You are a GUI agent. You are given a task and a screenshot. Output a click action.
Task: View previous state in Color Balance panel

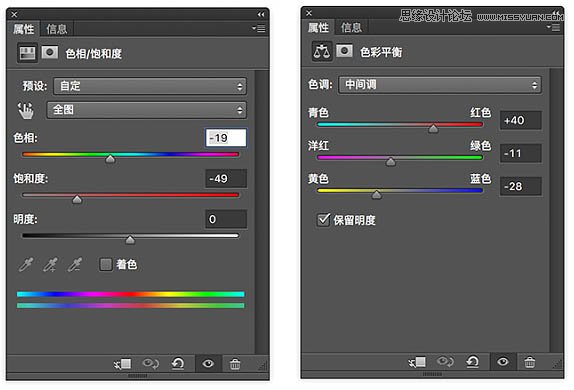point(445,362)
